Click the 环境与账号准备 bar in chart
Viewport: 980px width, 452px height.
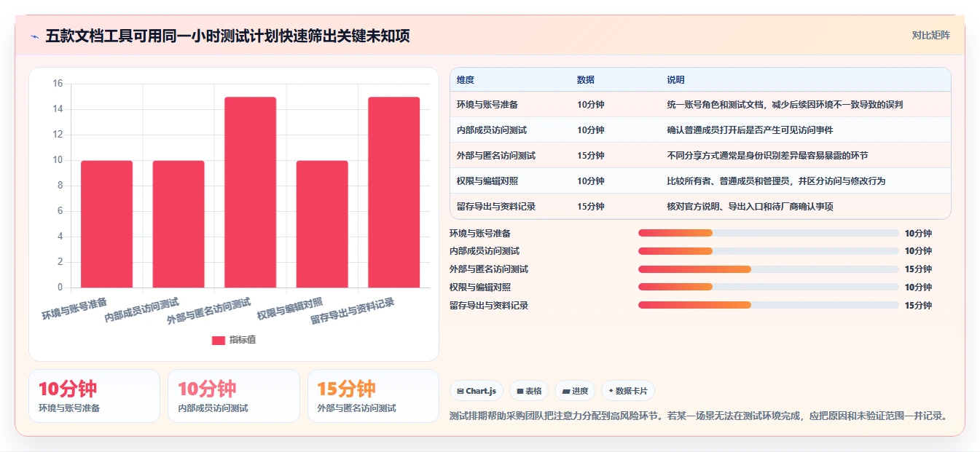click(x=106, y=224)
